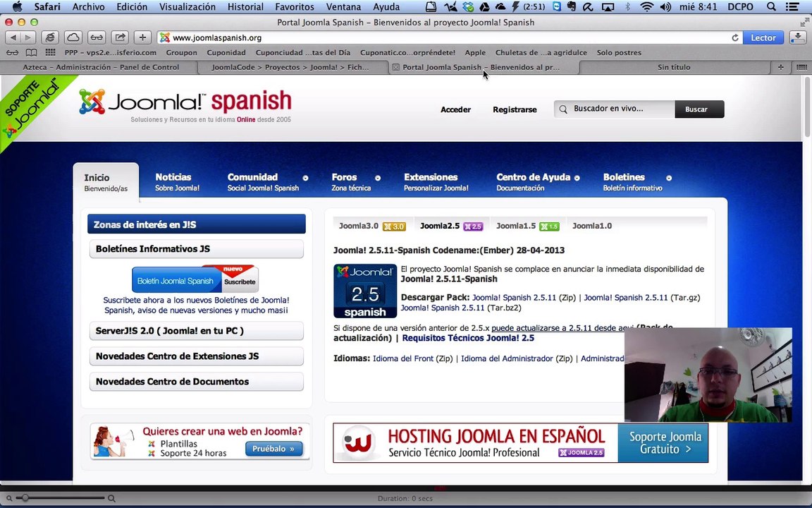Expand Boletínes Informativos JS section
Screen dimensions: 812x508
(196, 249)
